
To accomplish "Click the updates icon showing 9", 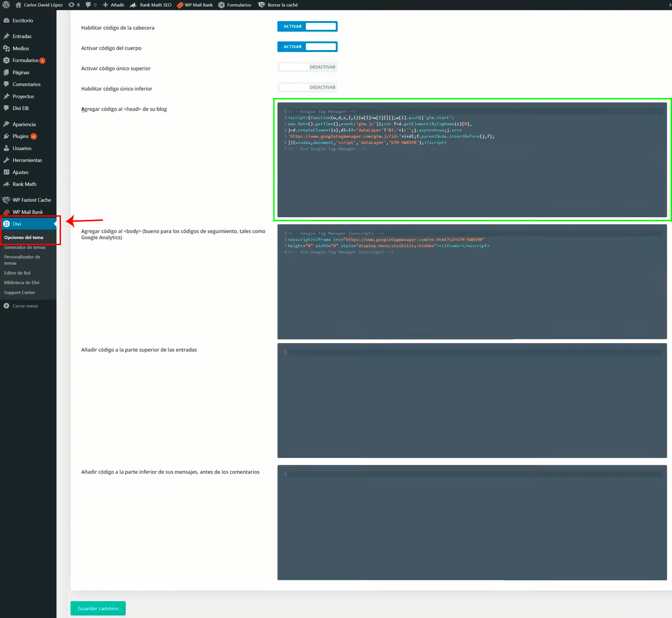I will pos(71,5).
